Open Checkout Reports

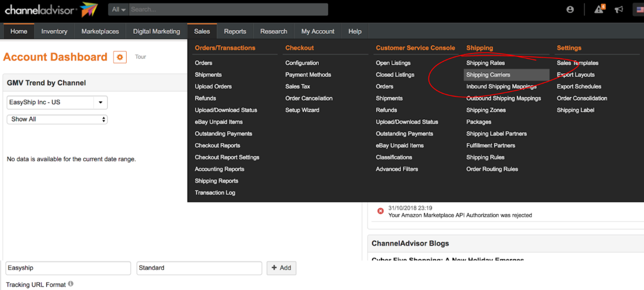(217, 145)
